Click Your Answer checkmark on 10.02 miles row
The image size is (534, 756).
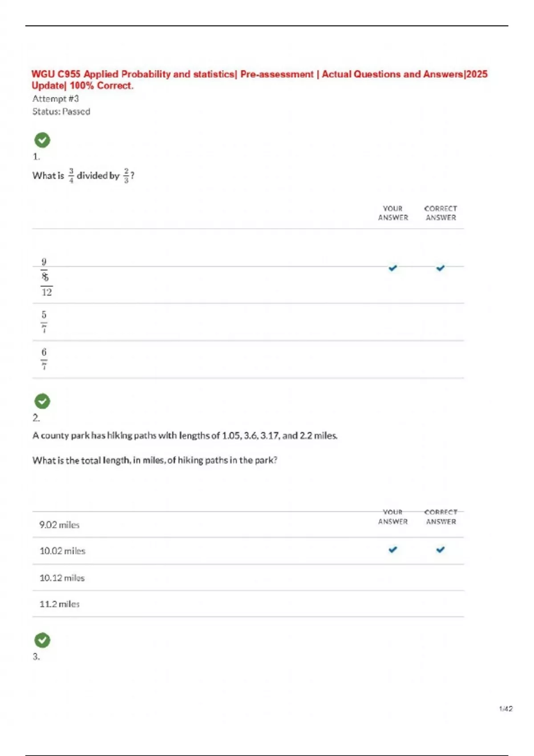[x=392, y=550]
